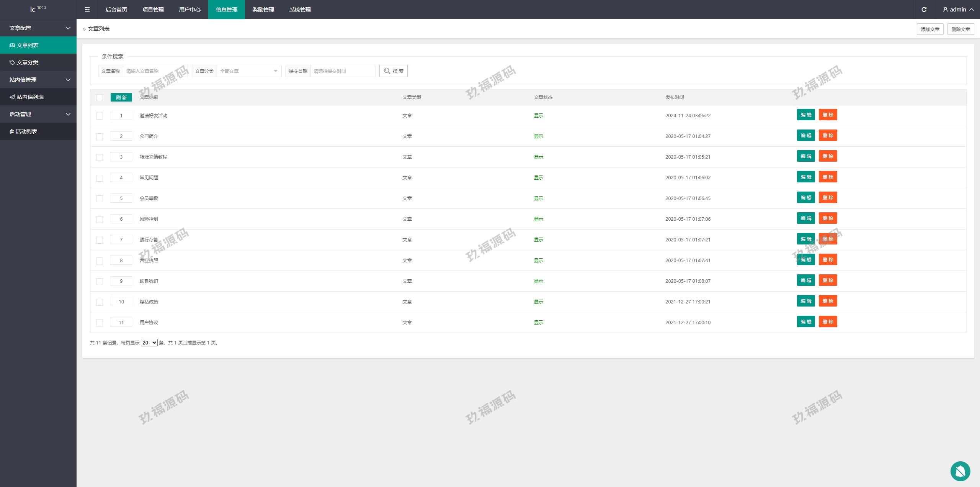Click the 搜索 magnifier search button
Screen dimensions: 980x487
[x=393, y=71]
